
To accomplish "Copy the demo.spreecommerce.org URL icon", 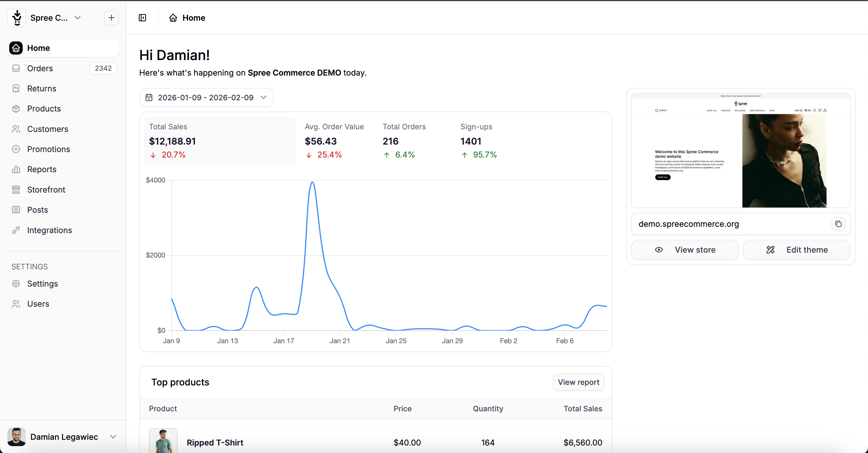I will click(x=838, y=224).
